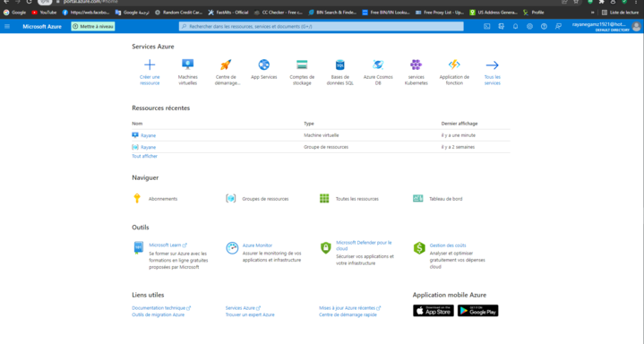Open Application de fonction icon
The width and height of the screenshot is (644, 344).
[454, 64]
